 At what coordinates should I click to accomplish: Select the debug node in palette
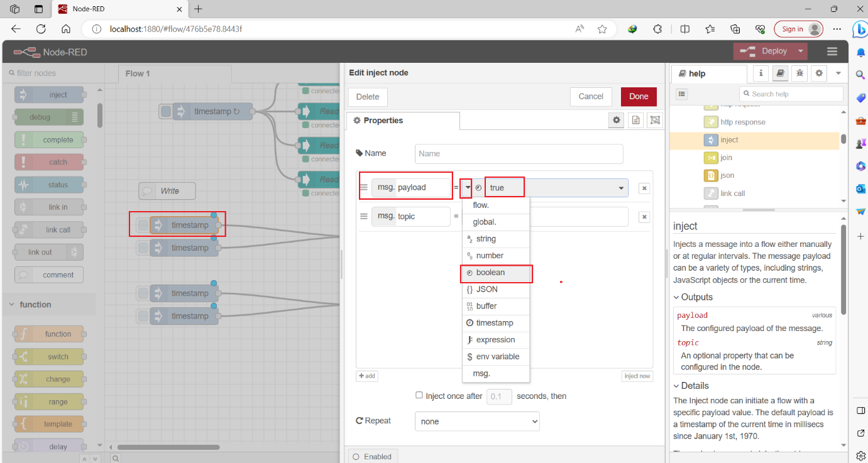click(49, 117)
